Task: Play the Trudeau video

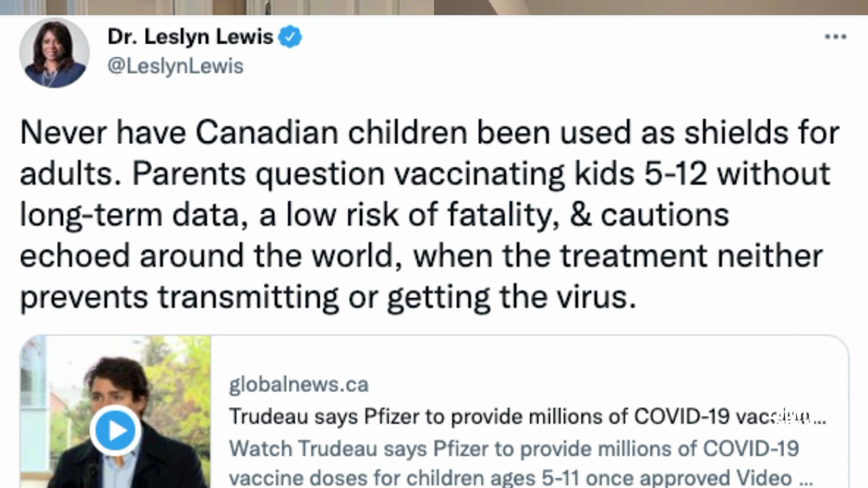Action: [x=115, y=430]
